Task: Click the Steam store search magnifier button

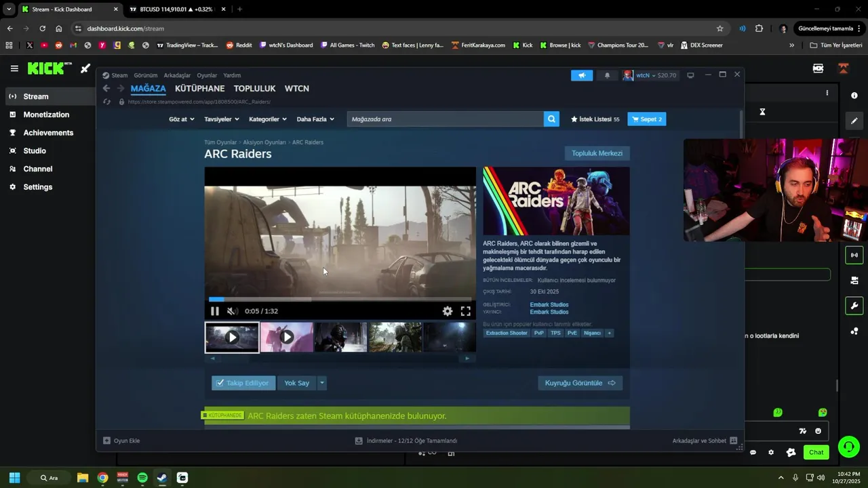Action: (x=552, y=119)
